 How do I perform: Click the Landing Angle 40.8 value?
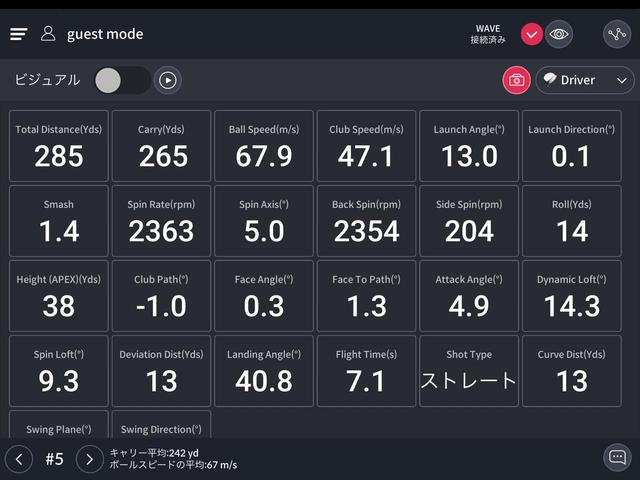click(264, 382)
